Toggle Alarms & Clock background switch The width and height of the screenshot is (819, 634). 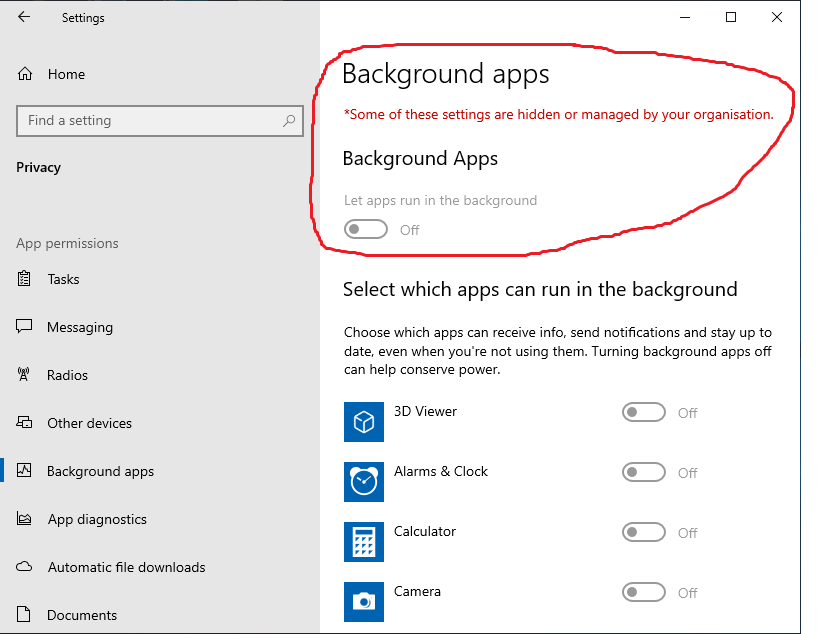(x=644, y=472)
